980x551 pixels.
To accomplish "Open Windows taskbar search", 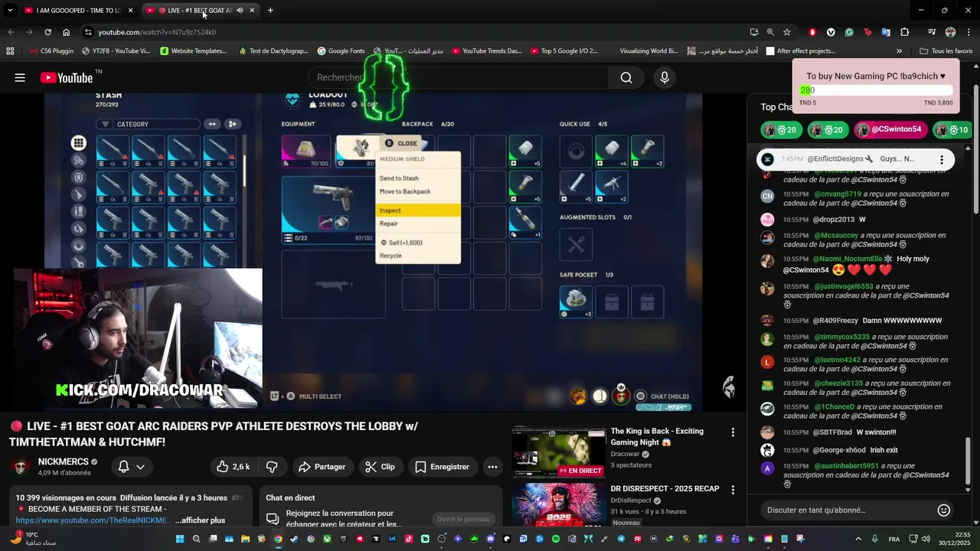I will tap(197, 539).
